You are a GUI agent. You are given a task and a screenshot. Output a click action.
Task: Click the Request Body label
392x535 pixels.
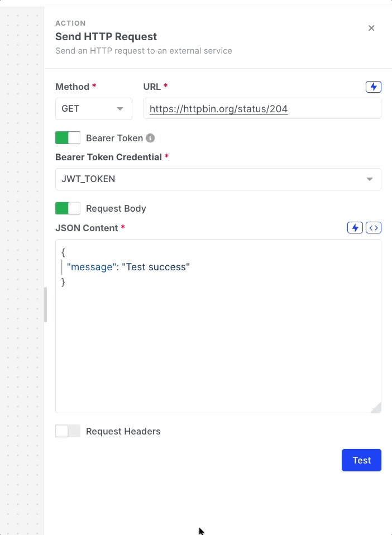pos(116,208)
